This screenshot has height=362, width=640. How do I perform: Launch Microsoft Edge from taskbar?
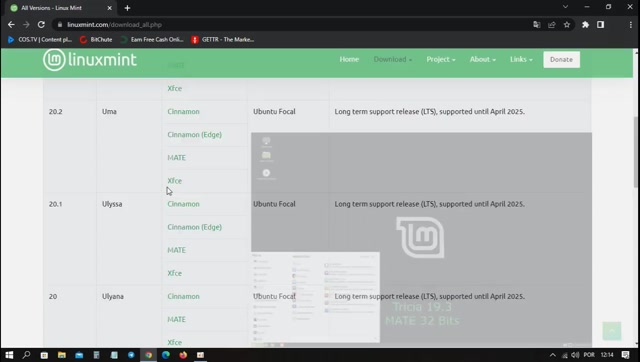pyautogui.click(x=166, y=355)
